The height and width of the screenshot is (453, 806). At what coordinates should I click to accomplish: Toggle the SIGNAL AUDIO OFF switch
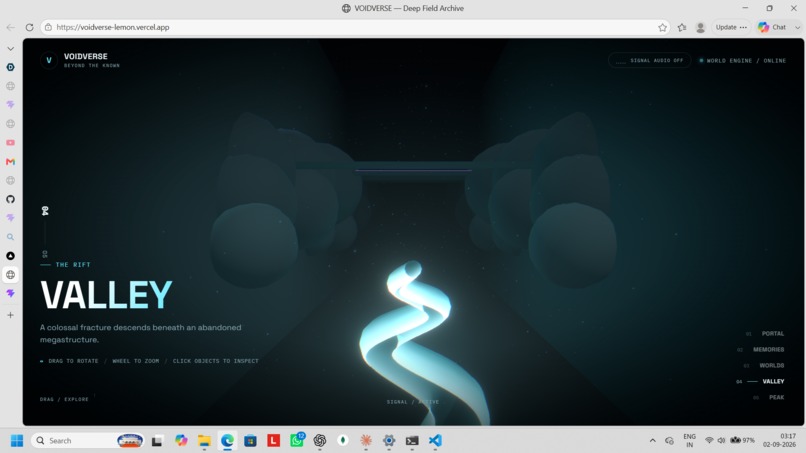pyautogui.click(x=650, y=60)
